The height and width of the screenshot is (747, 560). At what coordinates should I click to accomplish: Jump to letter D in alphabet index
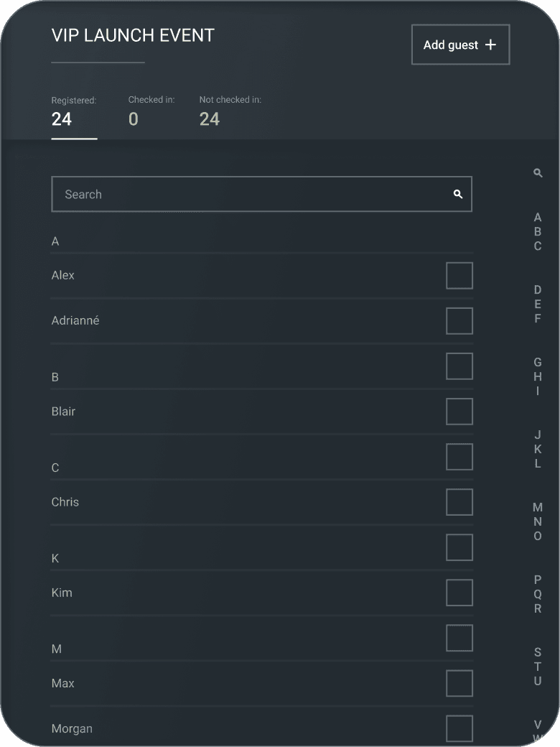coord(538,289)
